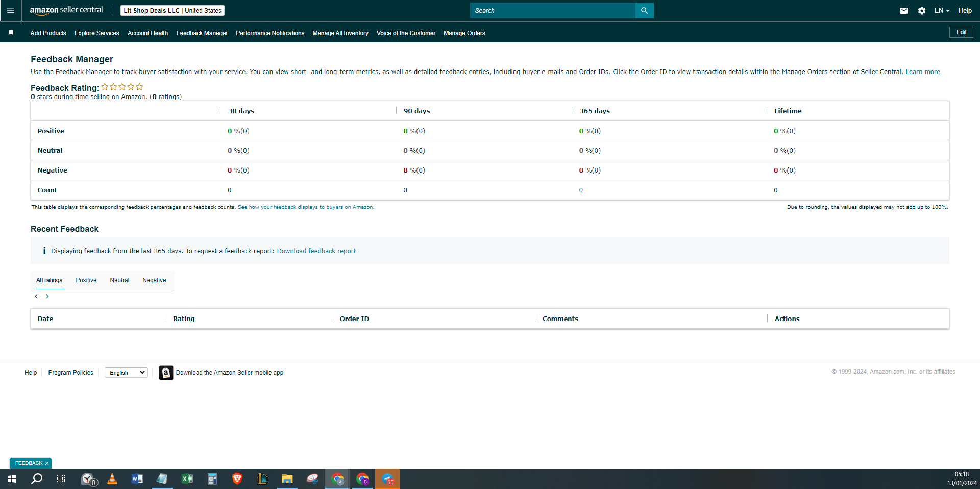Open Calculator from taskbar

click(x=212, y=479)
